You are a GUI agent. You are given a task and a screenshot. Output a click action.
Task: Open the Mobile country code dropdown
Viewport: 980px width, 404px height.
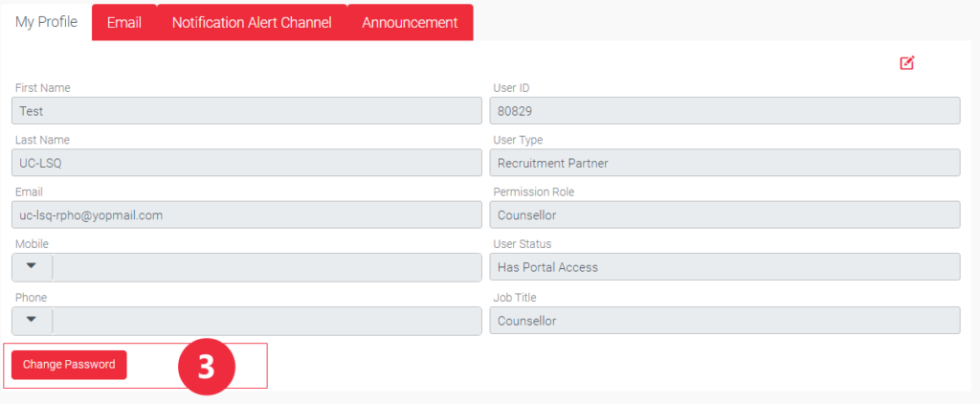pos(32,267)
